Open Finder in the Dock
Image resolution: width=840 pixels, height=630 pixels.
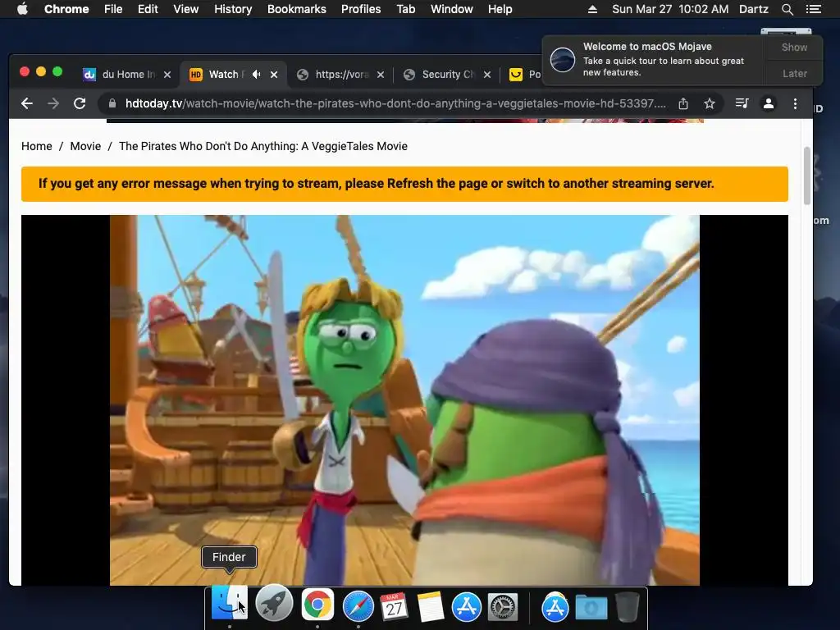click(230, 605)
